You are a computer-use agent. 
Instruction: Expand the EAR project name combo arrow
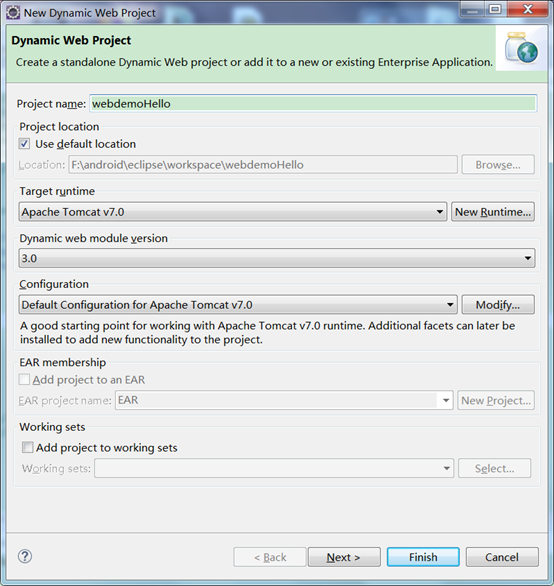[x=446, y=400]
